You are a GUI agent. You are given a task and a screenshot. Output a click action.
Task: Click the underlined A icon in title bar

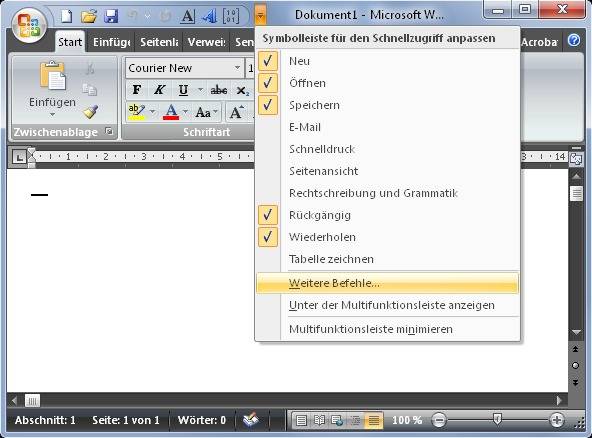click(x=188, y=16)
